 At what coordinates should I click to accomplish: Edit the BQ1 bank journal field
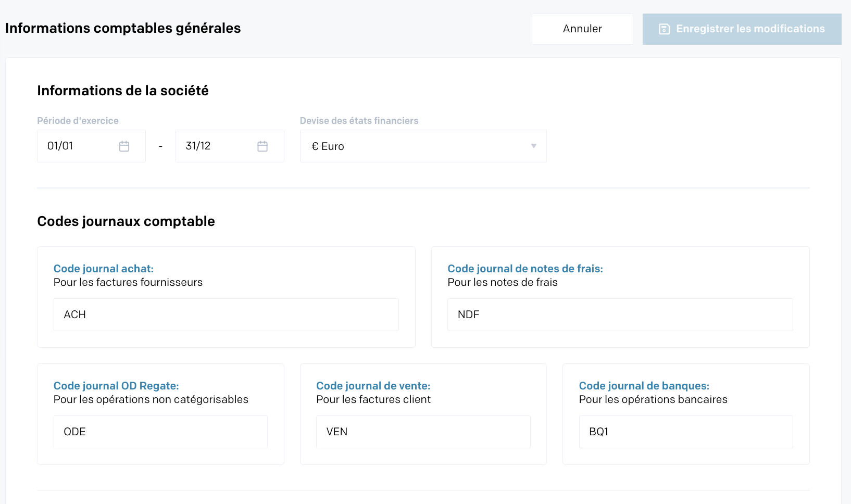[x=685, y=432]
